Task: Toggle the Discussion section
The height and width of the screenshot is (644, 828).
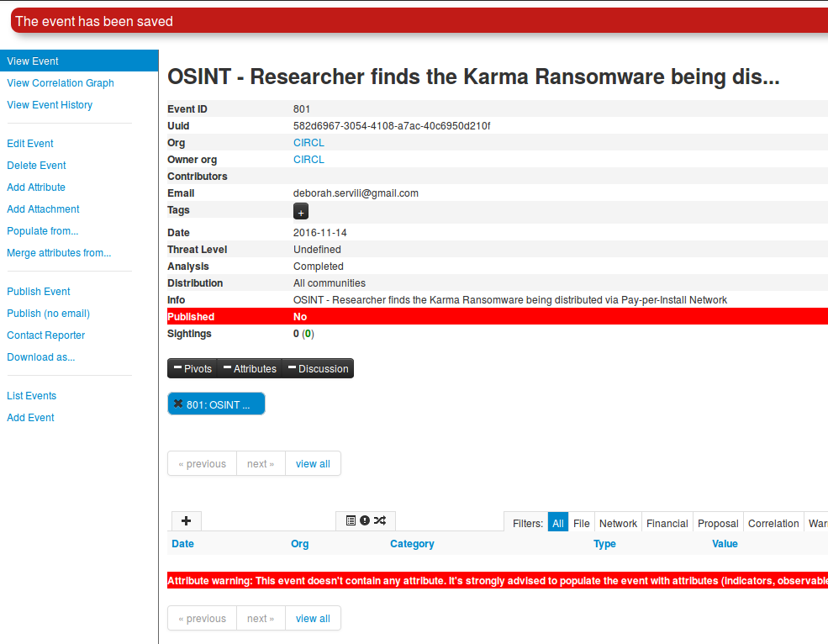Action: (318, 368)
